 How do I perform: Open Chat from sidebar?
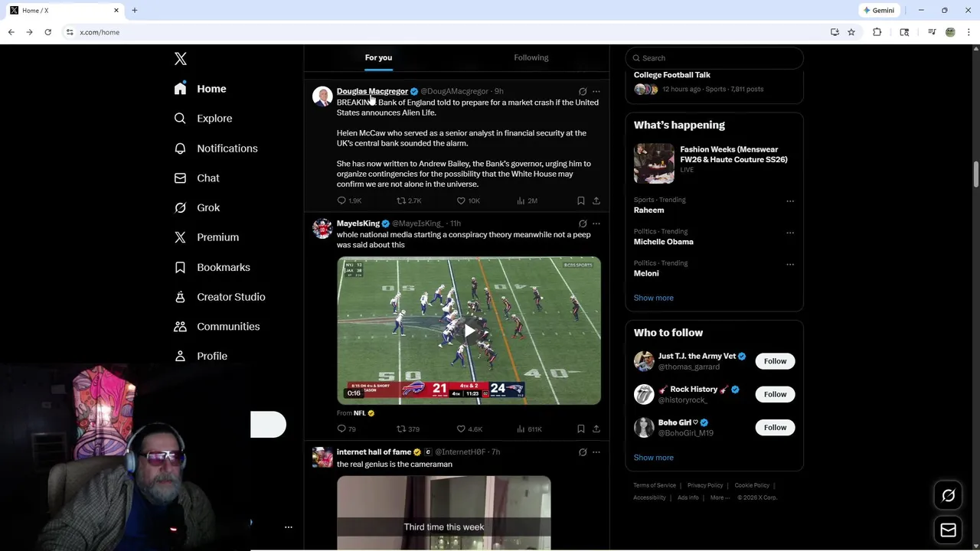pos(197,178)
